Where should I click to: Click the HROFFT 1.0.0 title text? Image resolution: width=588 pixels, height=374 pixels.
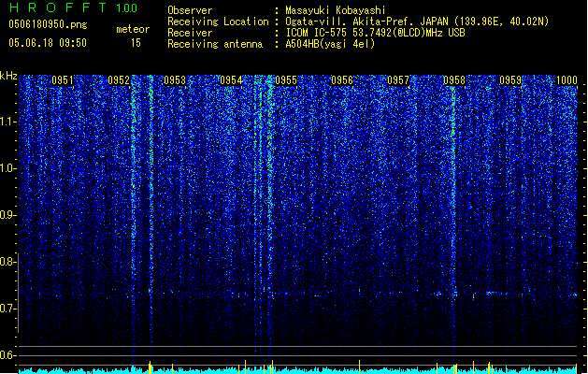74,7
